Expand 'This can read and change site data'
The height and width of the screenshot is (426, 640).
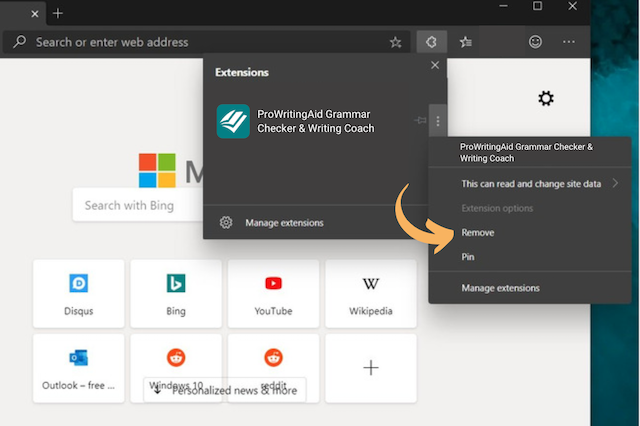pos(530,184)
